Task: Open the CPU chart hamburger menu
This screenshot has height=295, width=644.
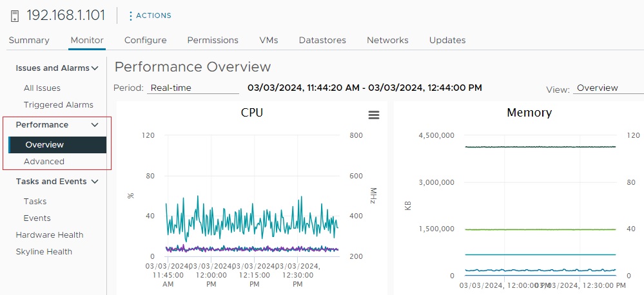Action: (374, 115)
